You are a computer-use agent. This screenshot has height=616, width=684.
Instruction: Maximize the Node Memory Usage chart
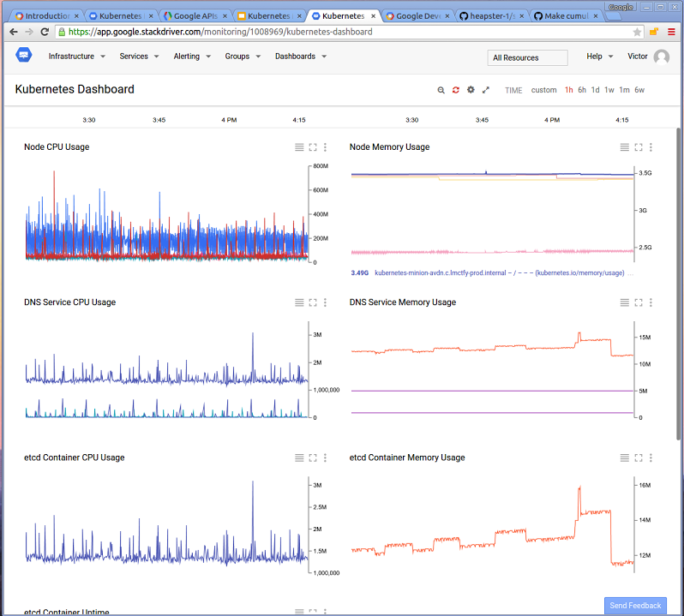[x=639, y=147]
